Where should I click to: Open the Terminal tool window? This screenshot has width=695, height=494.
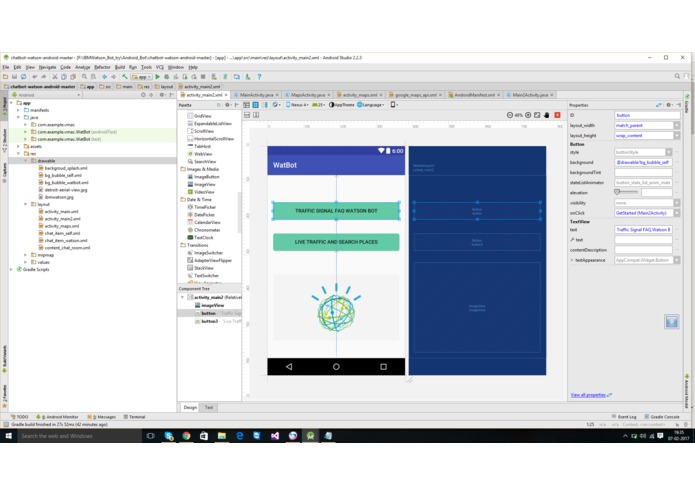[x=134, y=417]
